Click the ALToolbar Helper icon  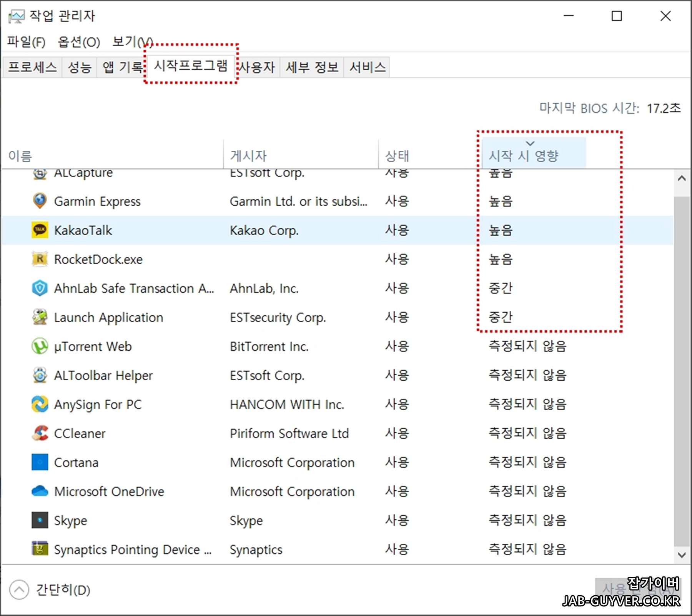(x=40, y=375)
